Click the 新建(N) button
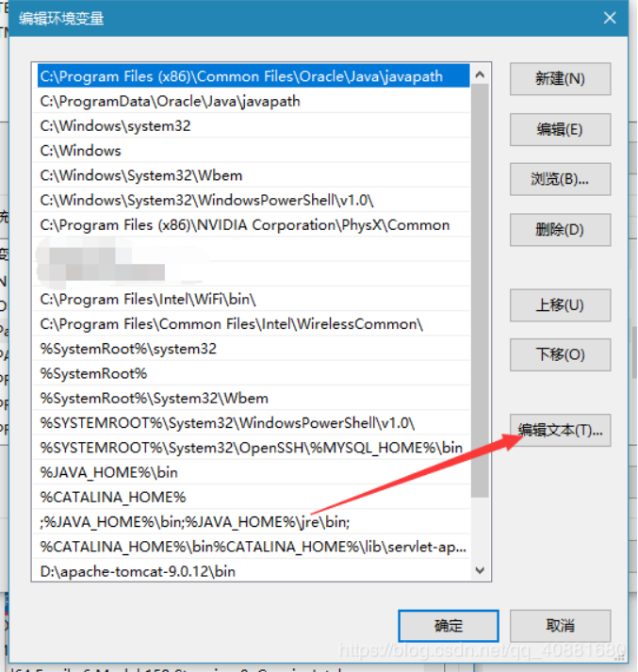 560,79
